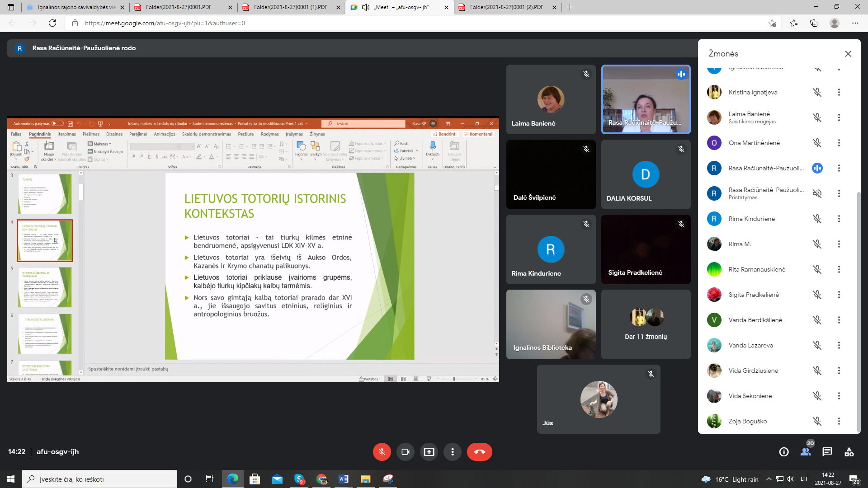Toggle the camera on/off button
The width and height of the screenshot is (868, 488).
coord(405,452)
